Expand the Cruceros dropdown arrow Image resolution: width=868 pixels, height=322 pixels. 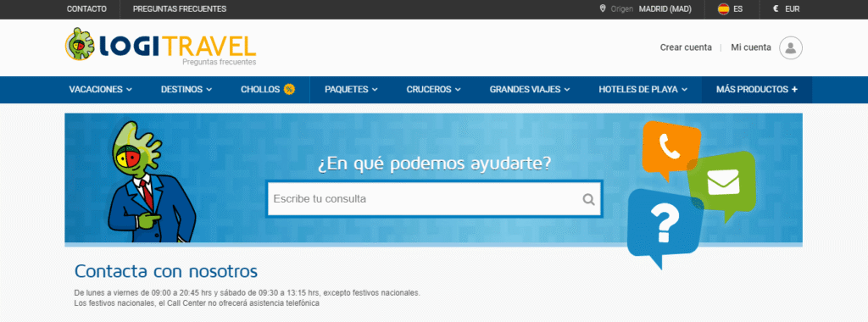pyautogui.click(x=457, y=90)
